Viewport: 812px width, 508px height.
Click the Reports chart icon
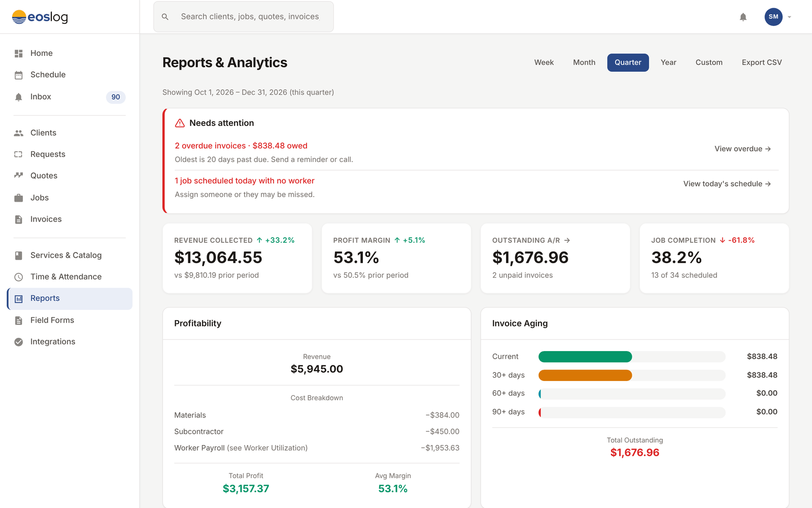[19, 299]
